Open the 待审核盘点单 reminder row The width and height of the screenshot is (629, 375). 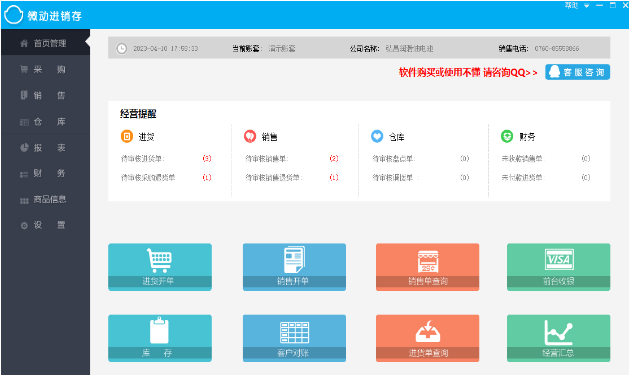(x=420, y=159)
